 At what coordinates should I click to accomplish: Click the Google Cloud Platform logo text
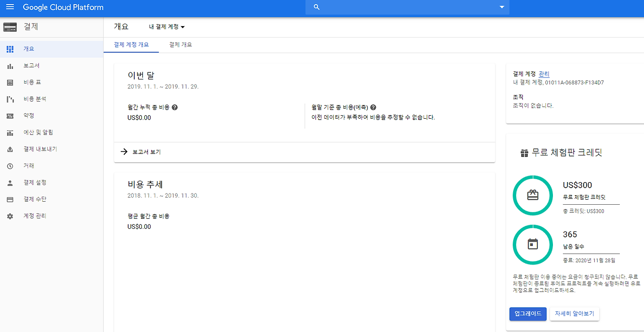click(63, 8)
